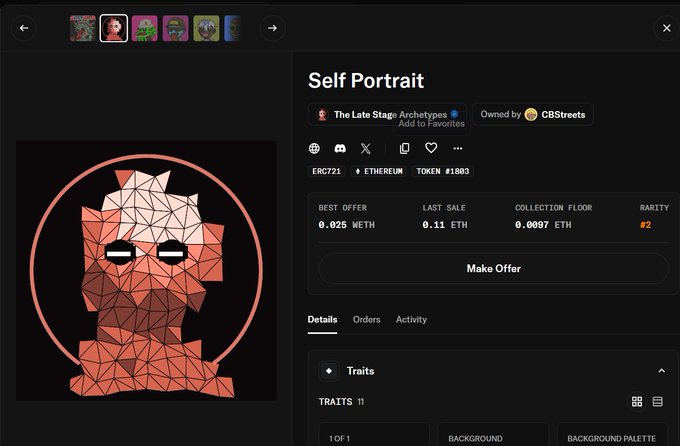Switch to the Details tab

(322, 320)
